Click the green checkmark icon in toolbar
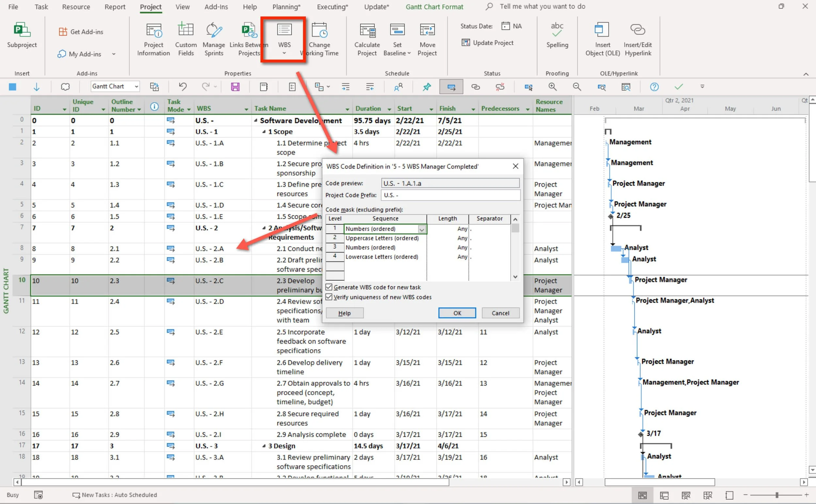Screen dimensions: 816x504 [679, 87]
